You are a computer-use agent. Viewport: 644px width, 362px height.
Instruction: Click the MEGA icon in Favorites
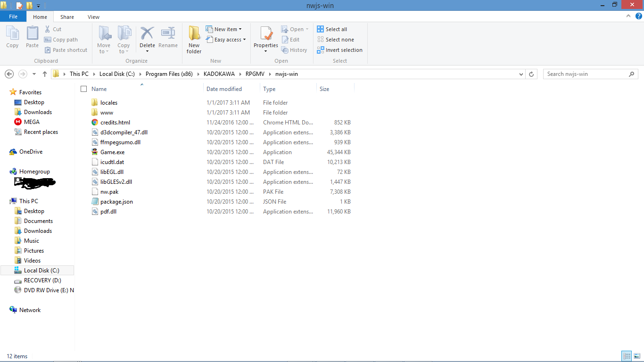[18, 122]
